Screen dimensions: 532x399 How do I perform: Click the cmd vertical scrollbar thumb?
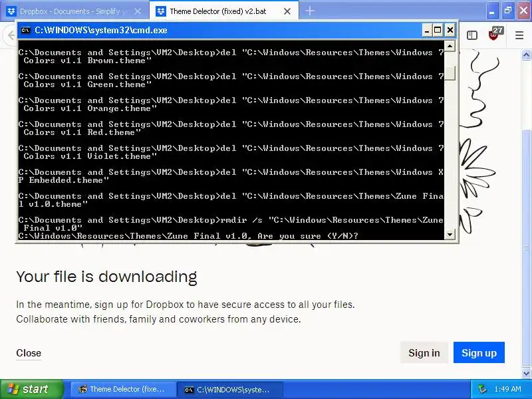pos(450,72)
